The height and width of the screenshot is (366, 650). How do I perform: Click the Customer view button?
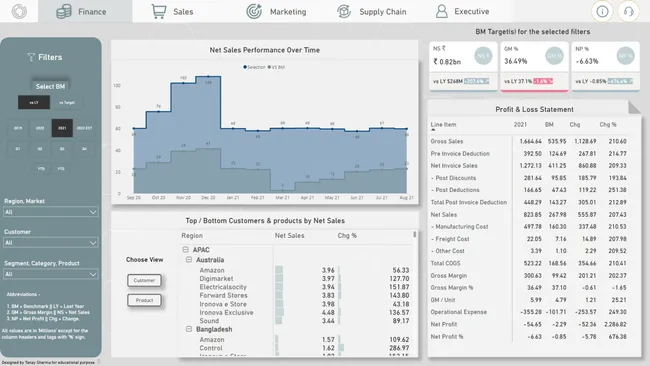click(x=144, y=280)
